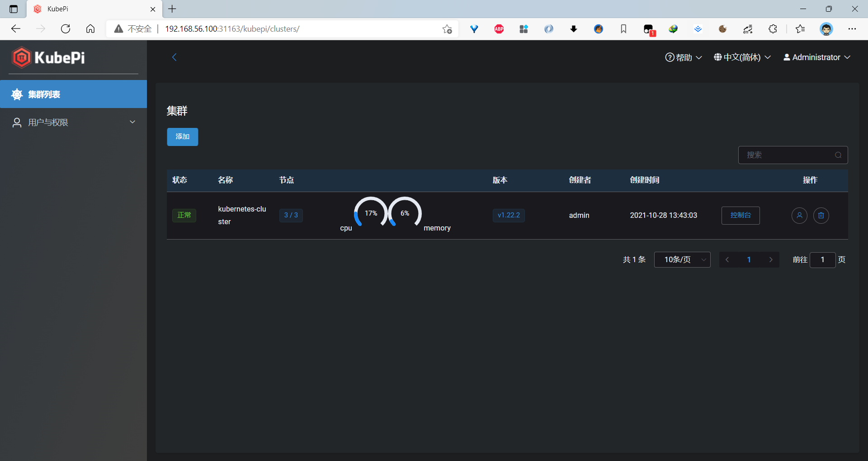
Task: Select the kubernetes-cluster name cell
Action: (242, 215)
